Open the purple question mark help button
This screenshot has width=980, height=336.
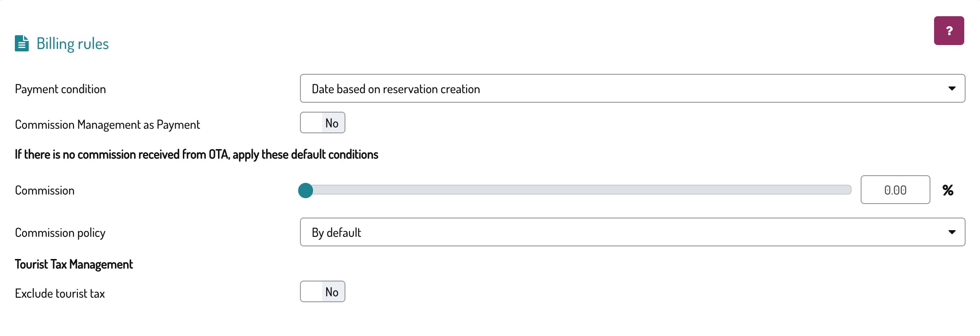pos(948,31)
